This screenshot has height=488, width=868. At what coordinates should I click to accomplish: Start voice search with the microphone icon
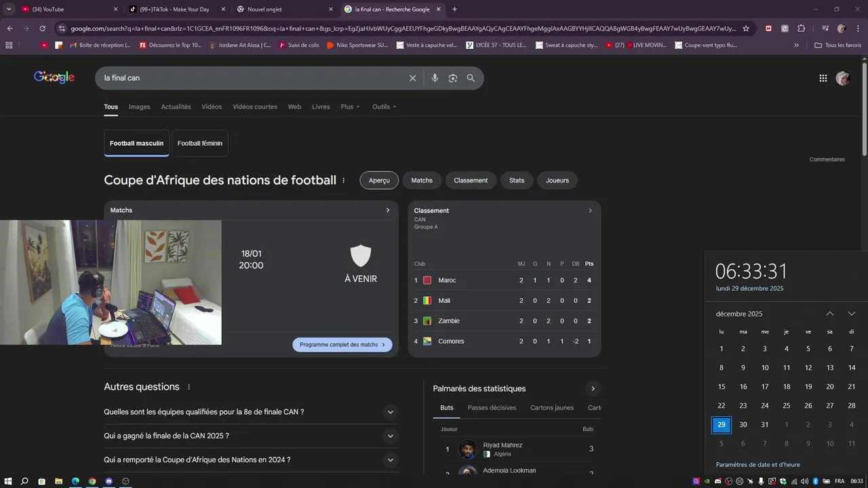click(435, 78)
